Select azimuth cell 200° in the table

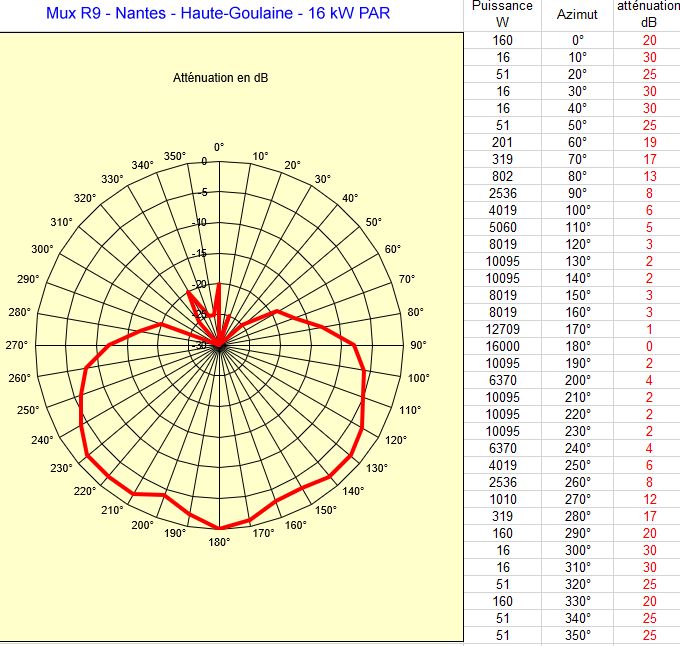pos(578,380)
